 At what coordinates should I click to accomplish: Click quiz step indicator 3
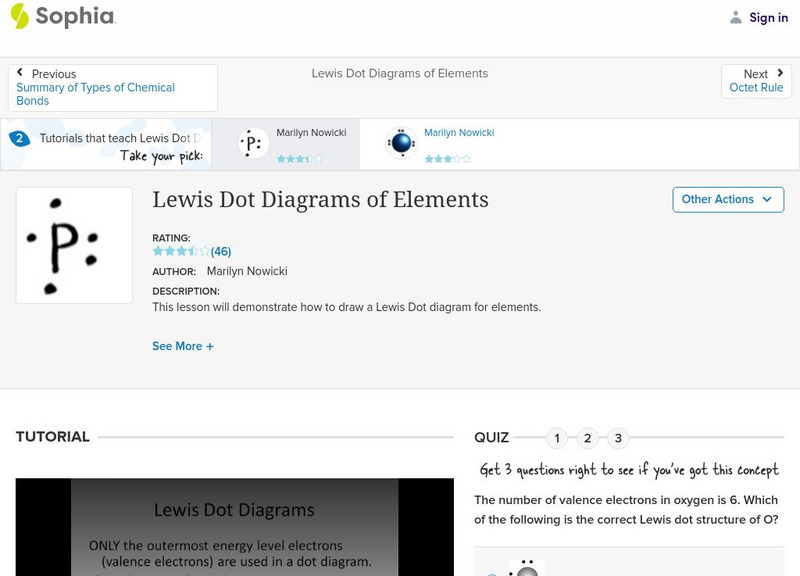point(616,437)
